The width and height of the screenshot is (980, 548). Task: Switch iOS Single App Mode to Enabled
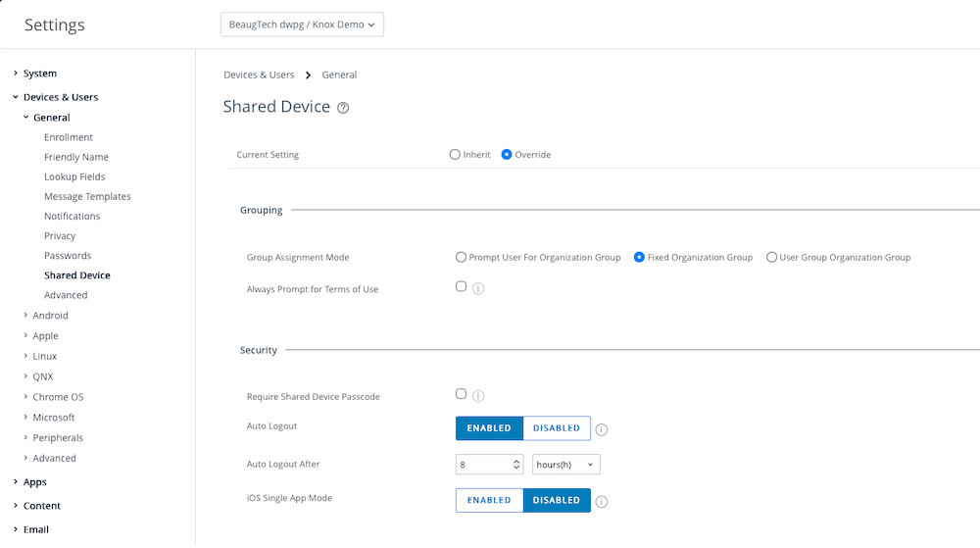coord(489,501)
